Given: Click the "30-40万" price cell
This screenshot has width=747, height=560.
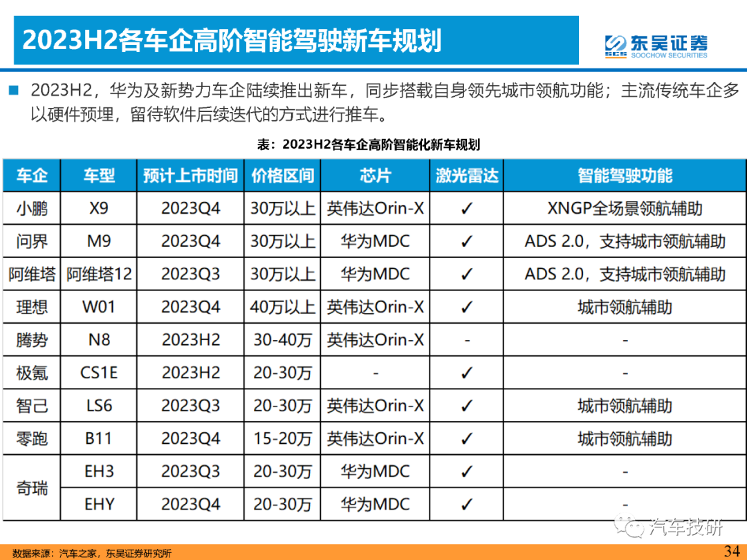Looking at the screenshot, I should click(282, 340).
